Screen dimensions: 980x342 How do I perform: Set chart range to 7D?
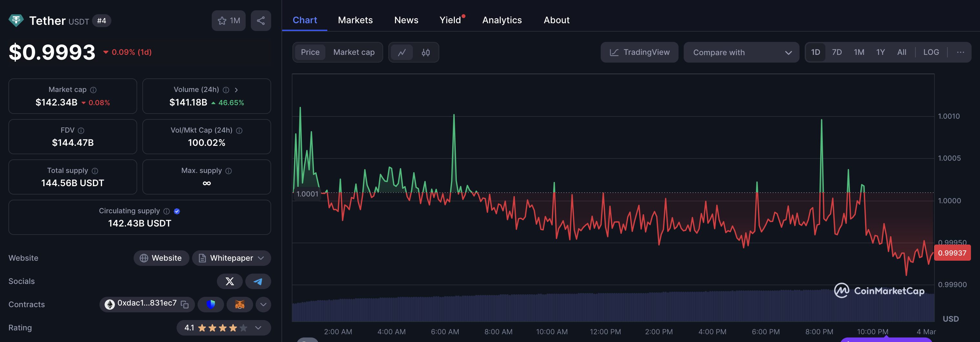pos(837,52)
